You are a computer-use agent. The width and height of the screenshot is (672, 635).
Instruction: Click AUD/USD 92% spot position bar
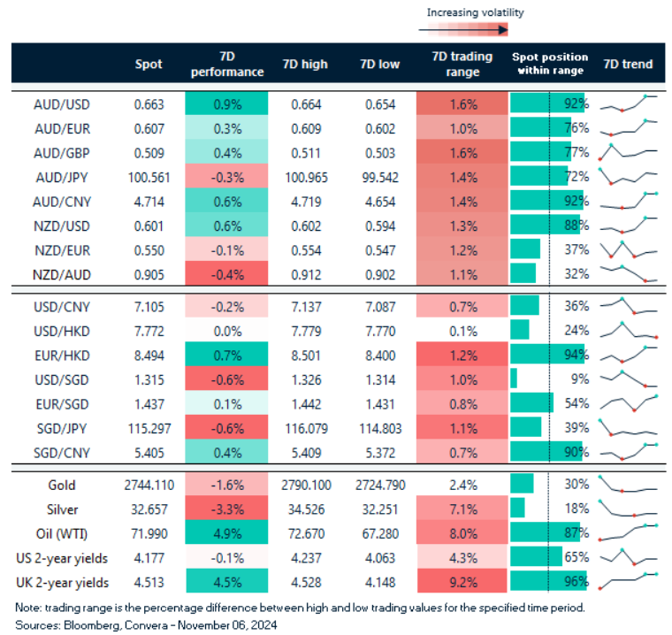(x=547, y=103)
